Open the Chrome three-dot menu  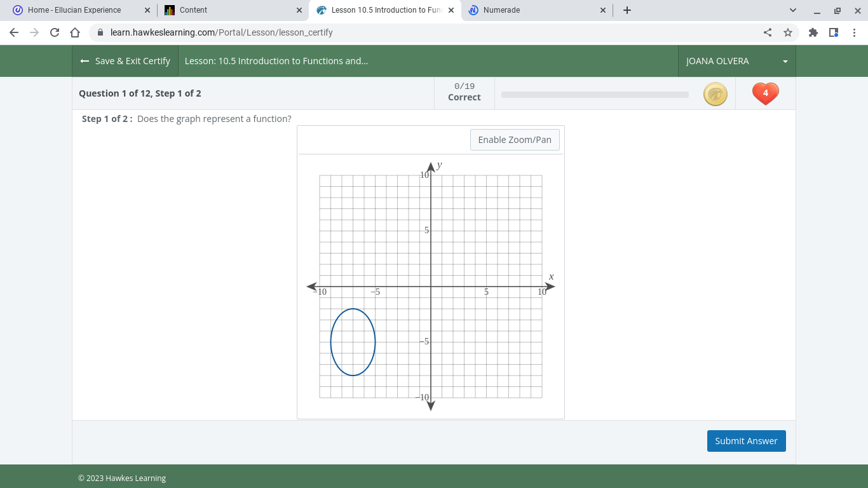point(854,31)
